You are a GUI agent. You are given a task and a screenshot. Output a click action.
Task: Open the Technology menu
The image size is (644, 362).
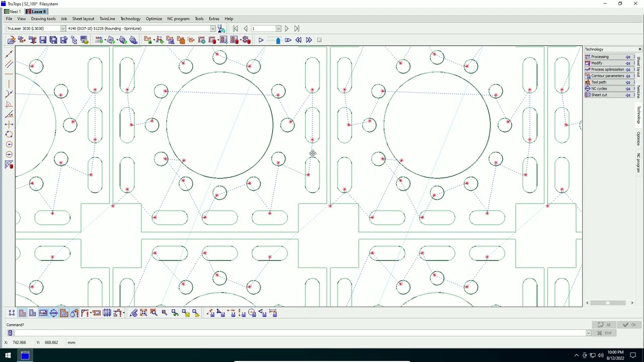(130, 19)
